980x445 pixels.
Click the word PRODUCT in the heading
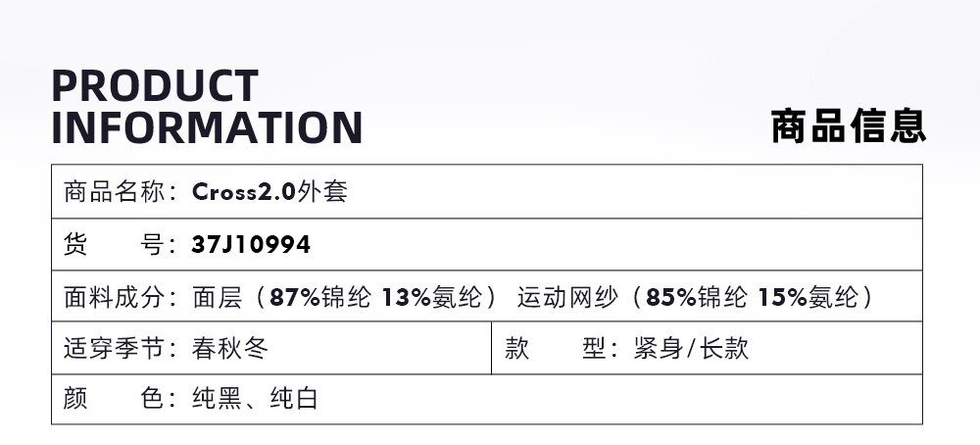click(x=155, y=86)
